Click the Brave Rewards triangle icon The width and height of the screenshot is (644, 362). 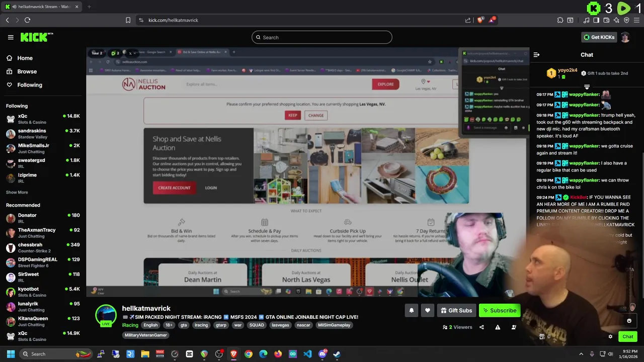492,20
